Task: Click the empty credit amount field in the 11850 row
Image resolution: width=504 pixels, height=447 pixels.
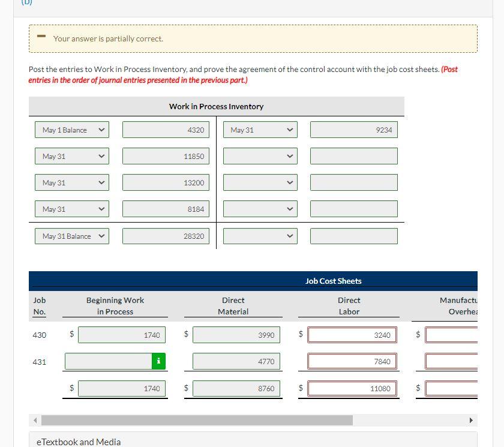Action: 354,156
